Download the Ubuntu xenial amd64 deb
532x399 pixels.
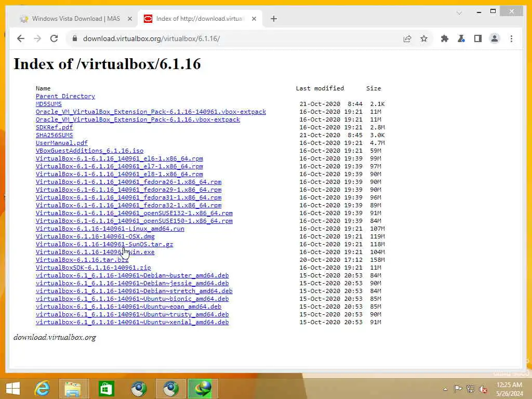coord(132,323)
